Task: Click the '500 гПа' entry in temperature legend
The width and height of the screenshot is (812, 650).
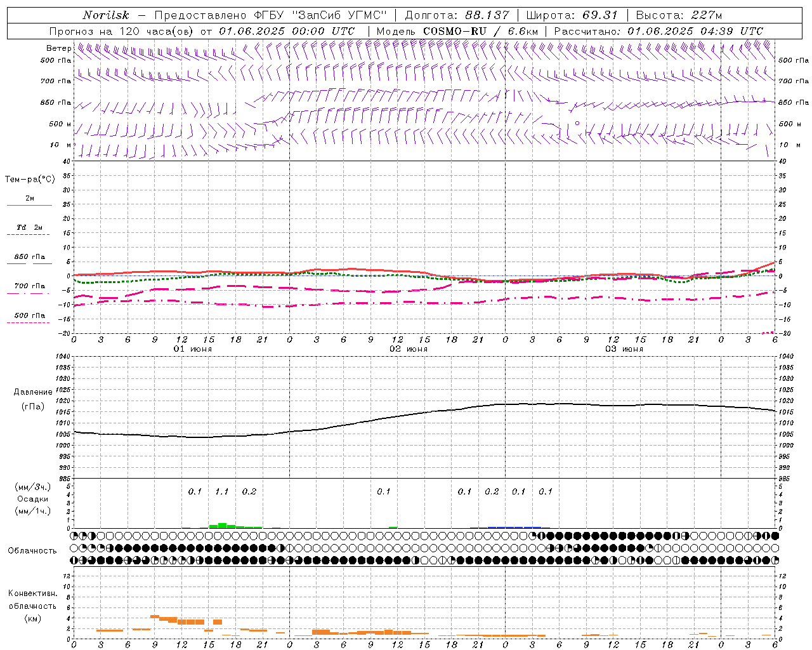Action: 30,315
